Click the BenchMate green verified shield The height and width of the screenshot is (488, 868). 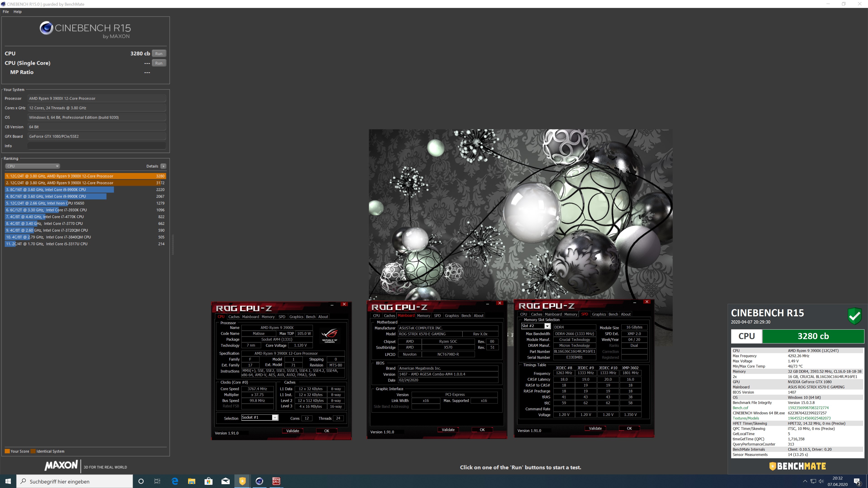(x=854, y=316)
